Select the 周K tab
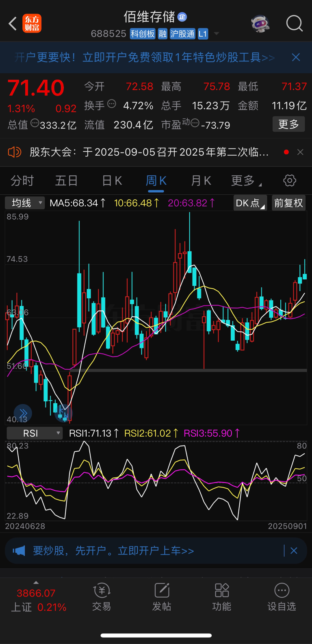 [x=156, y=181]
